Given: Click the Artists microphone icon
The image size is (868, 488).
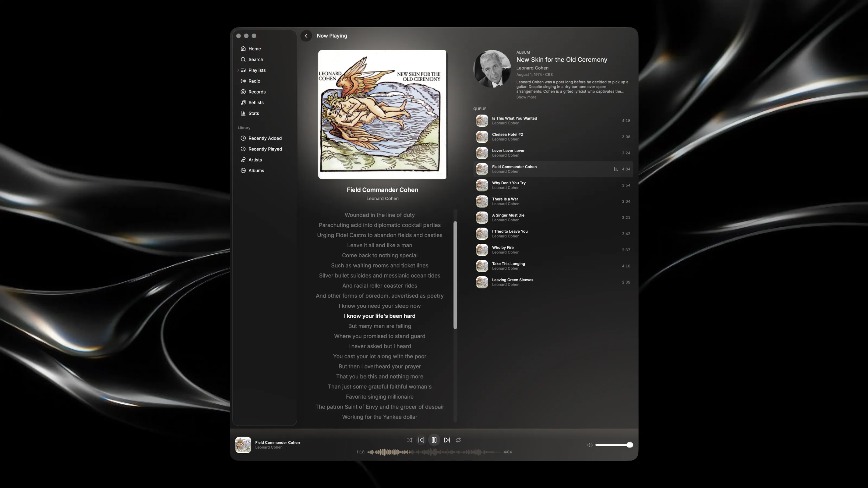Looking at the screenshot, I should tap(243, 160).
